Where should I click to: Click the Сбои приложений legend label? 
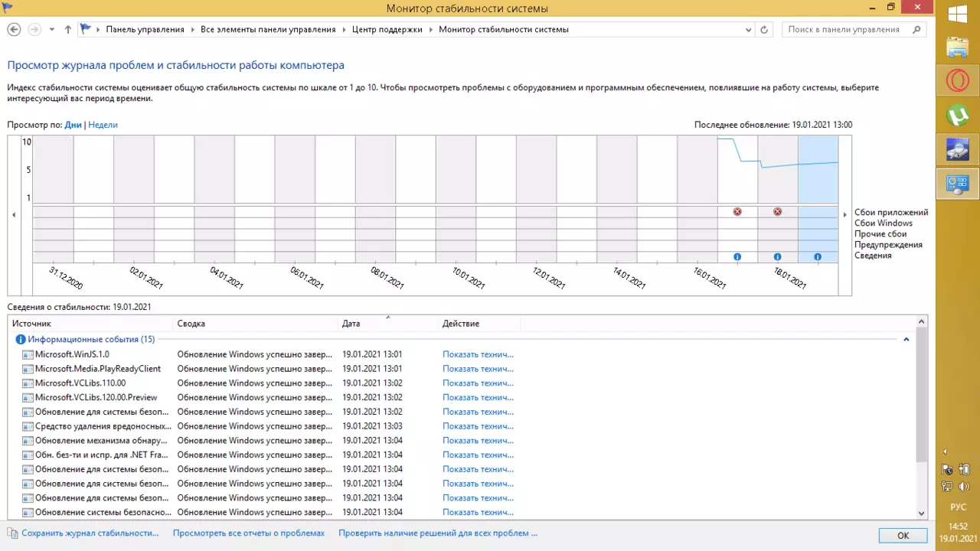(x=891, y=213)
